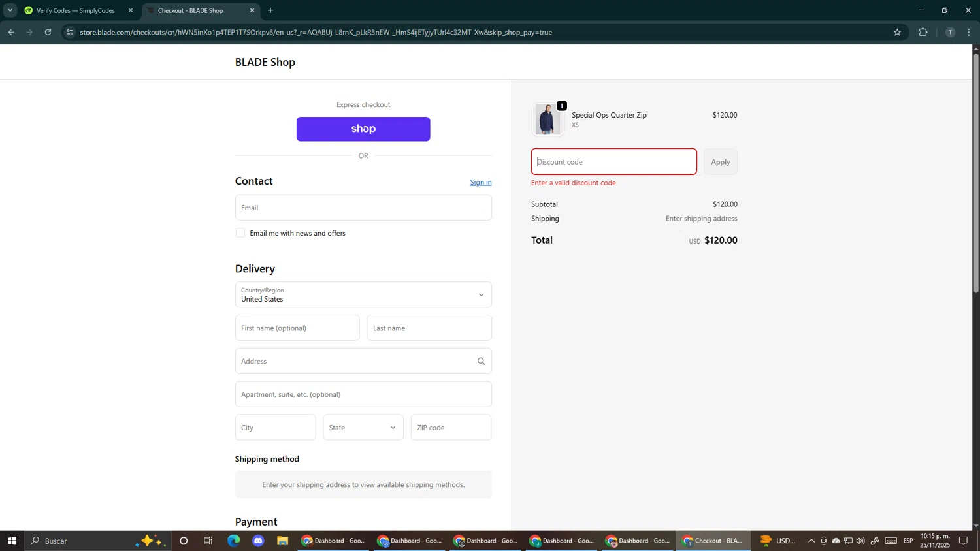Switch ESP input language indicator
The width and height of the screenshot is (980, 551).
click(x=908, y=541)
